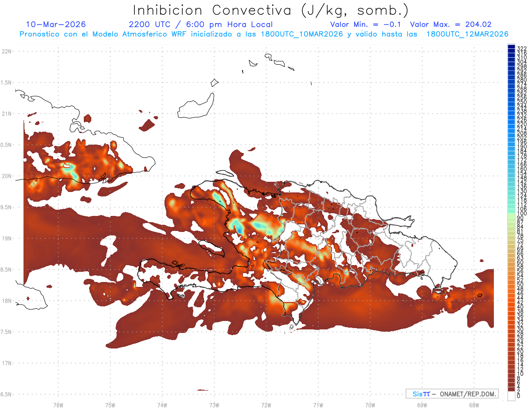Screen dimensions: 532x411
Task: Click the 70W longitude label
Action: pos(370,405)
